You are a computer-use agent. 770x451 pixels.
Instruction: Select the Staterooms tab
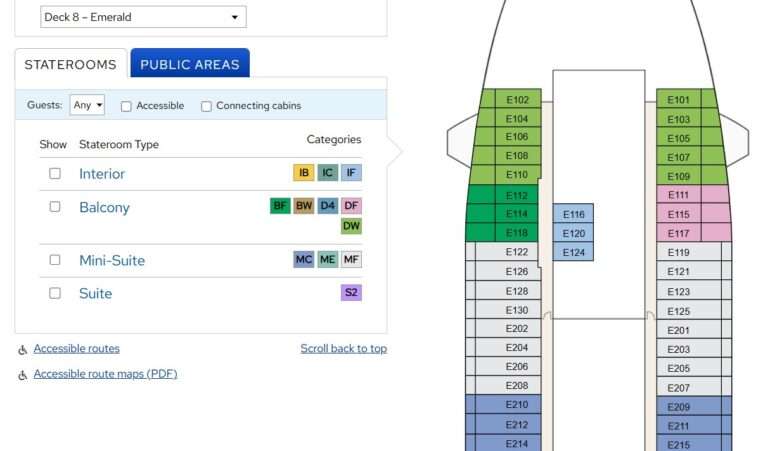point(71,64)
